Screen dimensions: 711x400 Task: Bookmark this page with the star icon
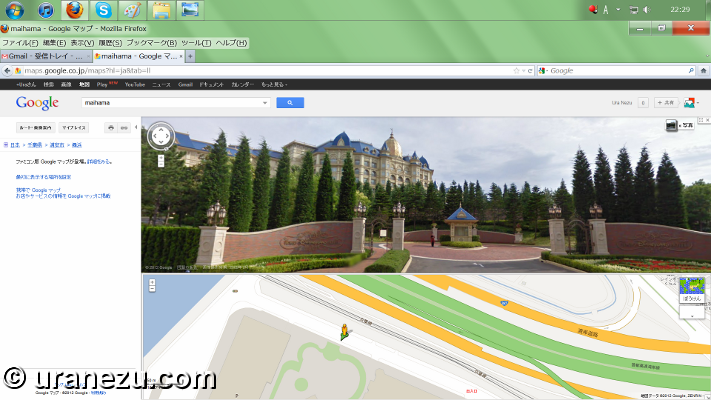[x=516, y=71]
